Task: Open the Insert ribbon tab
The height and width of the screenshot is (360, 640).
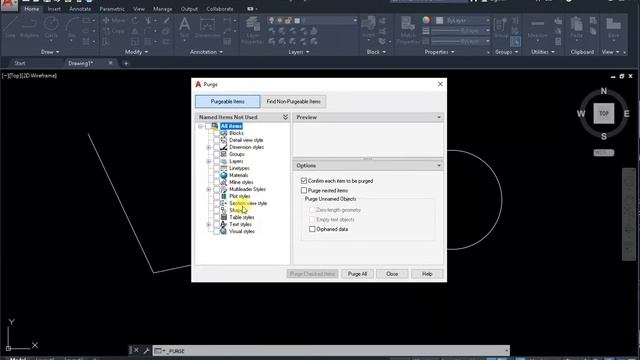Action: [54, 9]
